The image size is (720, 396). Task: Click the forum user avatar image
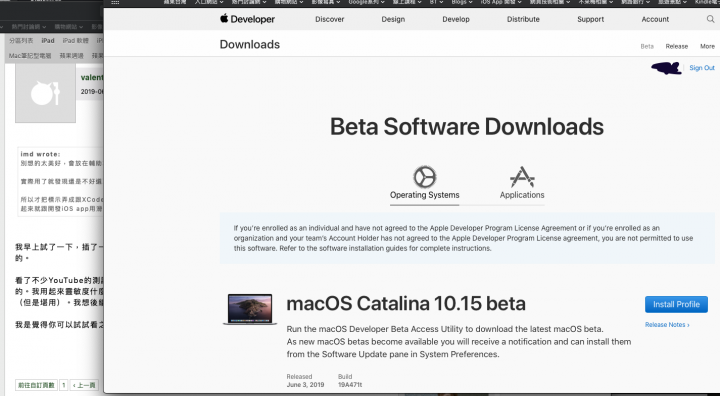point(45,93)
